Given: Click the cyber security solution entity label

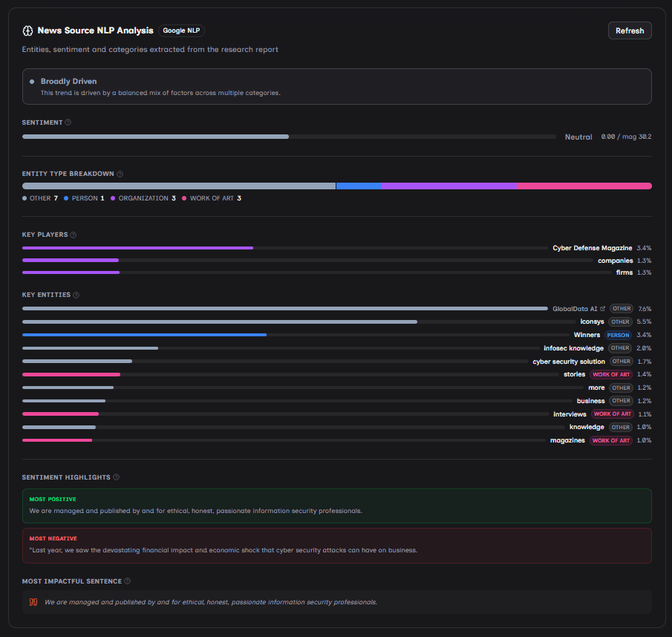Looking at the screenshot, I should (569, 362).
